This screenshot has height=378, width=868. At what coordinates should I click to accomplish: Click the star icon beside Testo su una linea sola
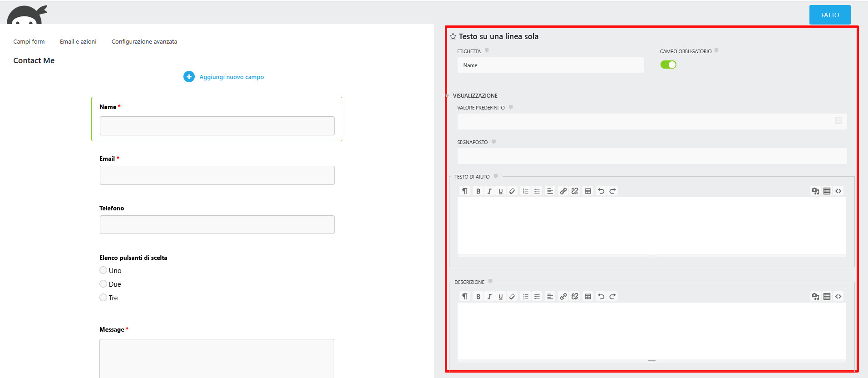pos(453,36)
